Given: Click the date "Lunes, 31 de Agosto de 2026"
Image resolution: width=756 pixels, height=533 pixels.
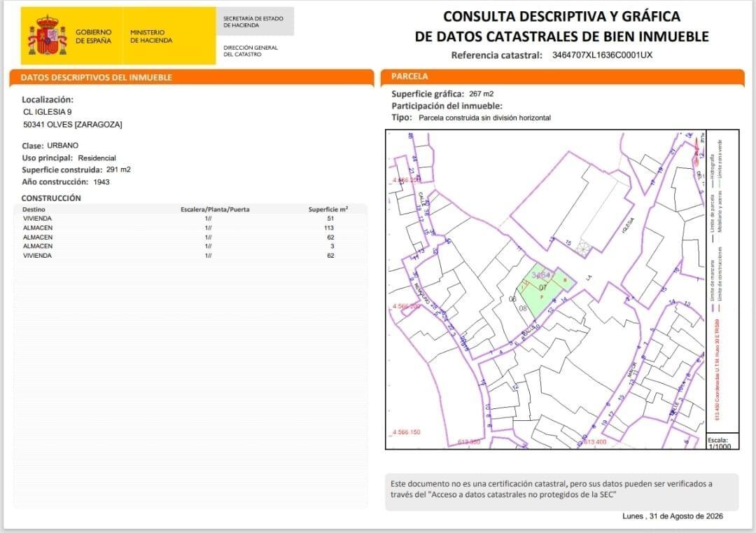Looking at the screenshot, I should click(673, 516).
